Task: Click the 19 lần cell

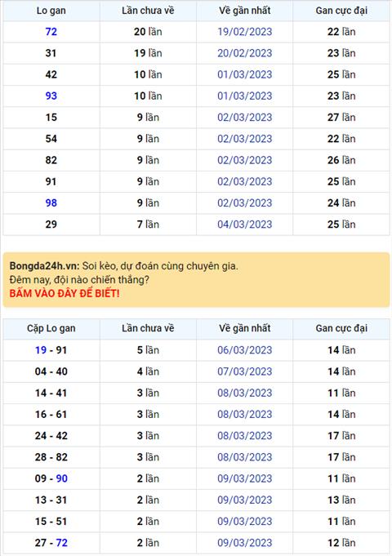Action: click(x=148, y=53)
